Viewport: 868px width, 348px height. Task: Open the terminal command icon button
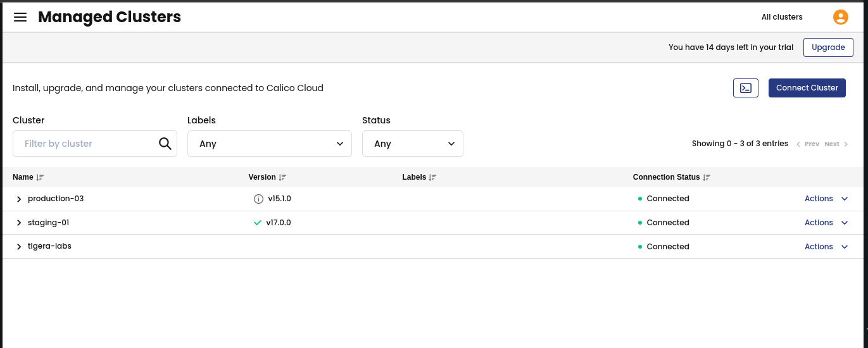[x=745, y=88]
